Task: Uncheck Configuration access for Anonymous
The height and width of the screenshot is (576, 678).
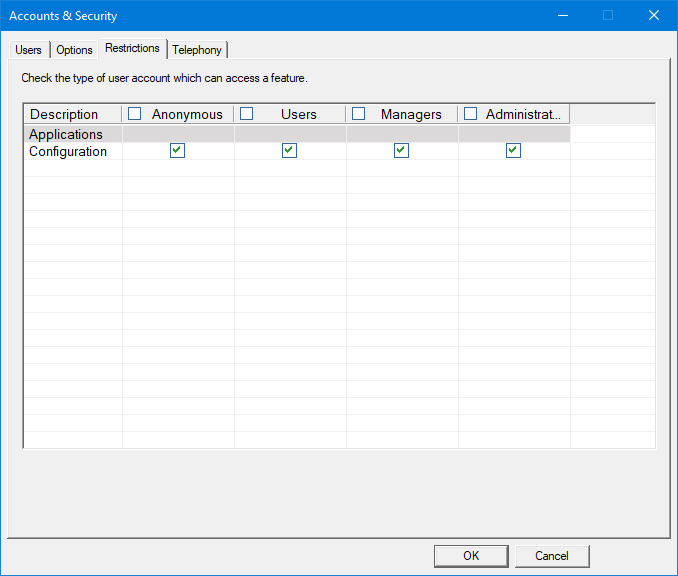Action: click(x=177, y=151)
